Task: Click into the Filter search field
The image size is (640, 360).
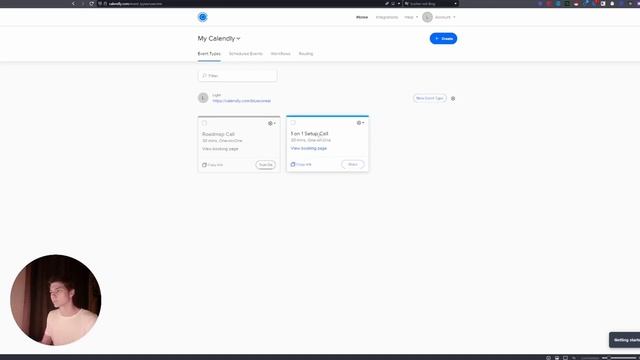Action: (238, 76)
